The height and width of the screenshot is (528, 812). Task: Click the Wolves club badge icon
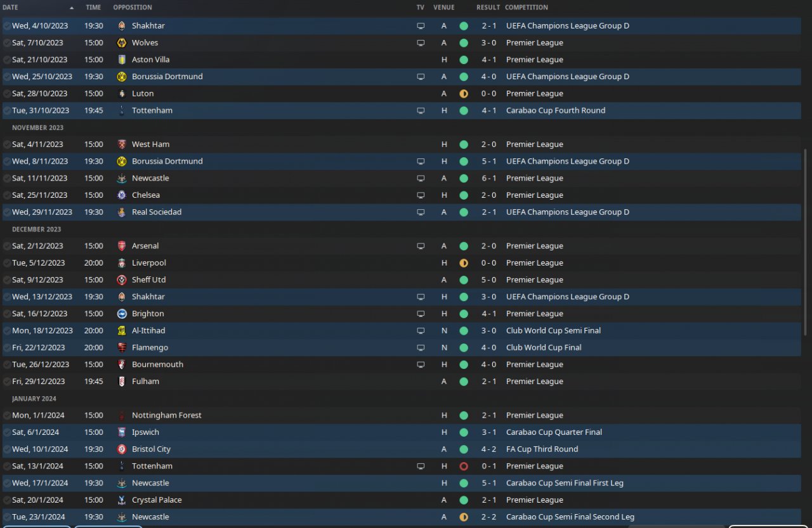122,43
